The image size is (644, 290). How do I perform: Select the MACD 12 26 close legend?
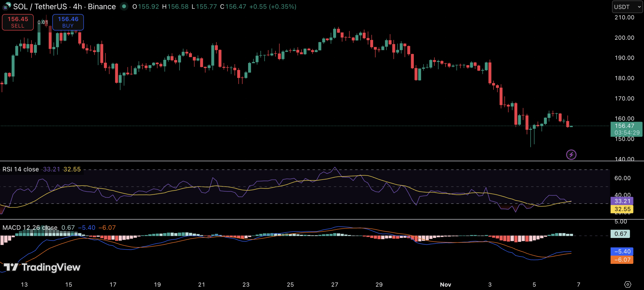[30, 227]
